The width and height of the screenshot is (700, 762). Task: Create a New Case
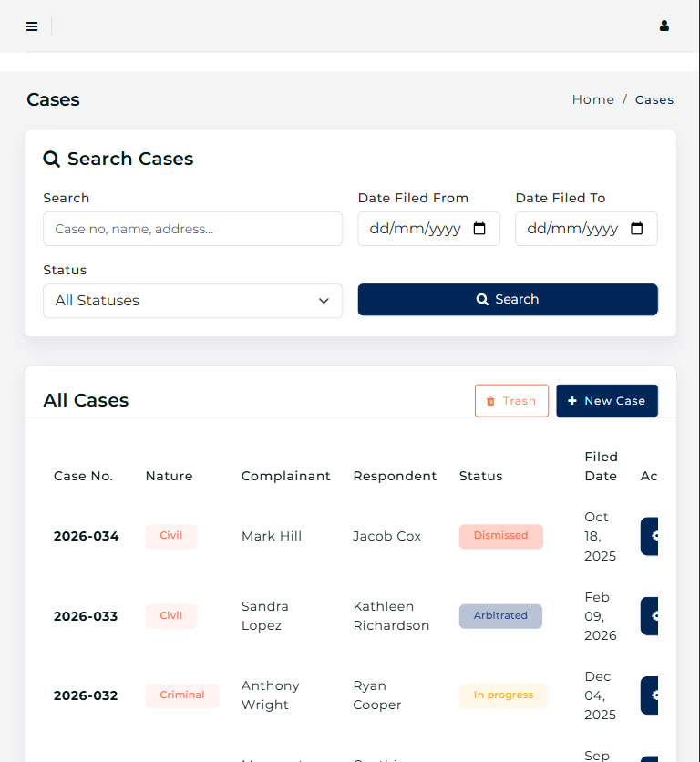606,401
